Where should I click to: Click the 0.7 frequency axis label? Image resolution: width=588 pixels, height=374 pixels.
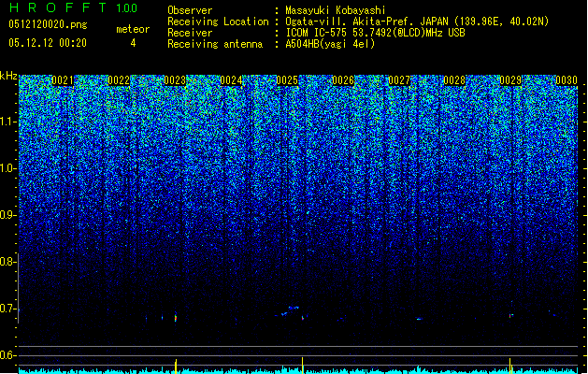click(7, 309)
